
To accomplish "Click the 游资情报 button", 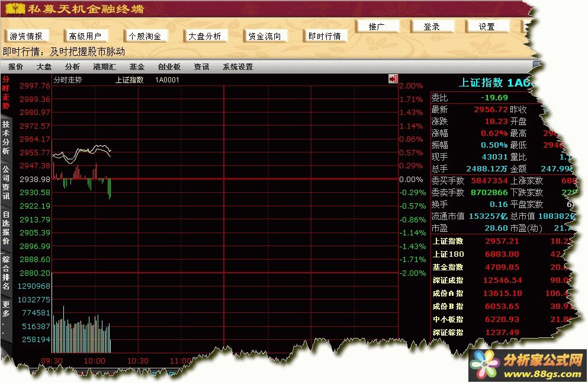I will (26, 36).
